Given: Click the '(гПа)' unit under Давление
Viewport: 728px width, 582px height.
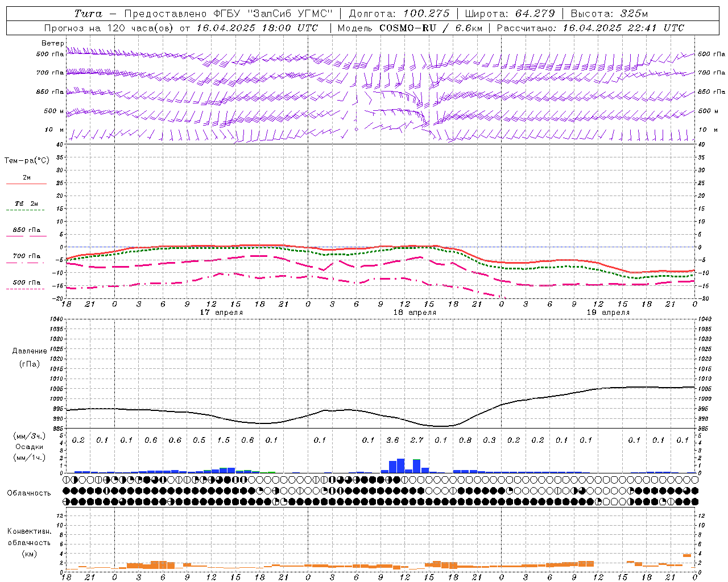Looking at the screenshot, I should [x=30, y=364].
